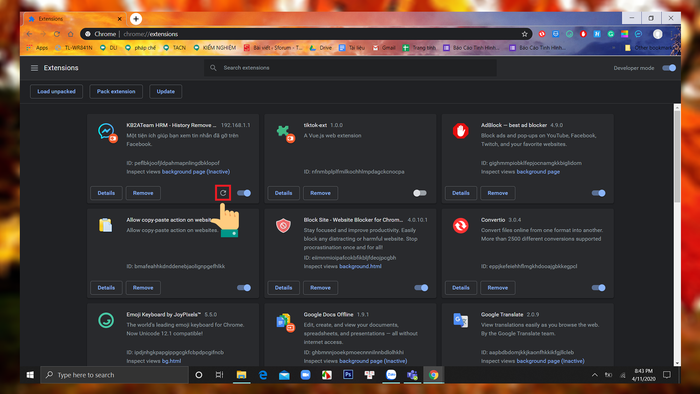Screen dimensions: 700x394
Task: Toggle Developer mode switch
Action: click(x=669, y=68)
